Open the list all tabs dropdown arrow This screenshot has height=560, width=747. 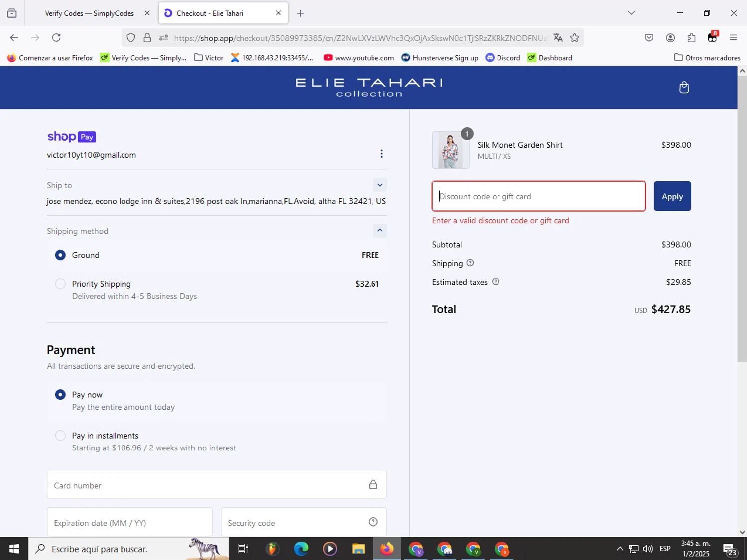coord(631,13)
